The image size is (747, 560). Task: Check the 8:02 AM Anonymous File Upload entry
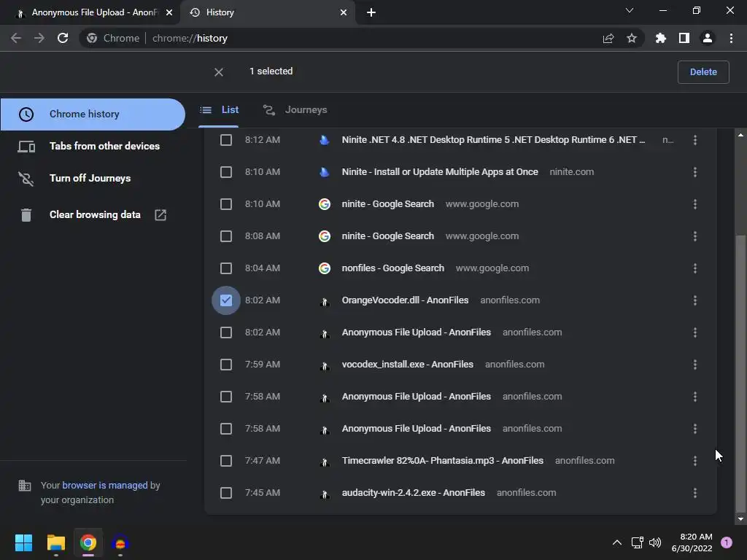pos(226,332)
